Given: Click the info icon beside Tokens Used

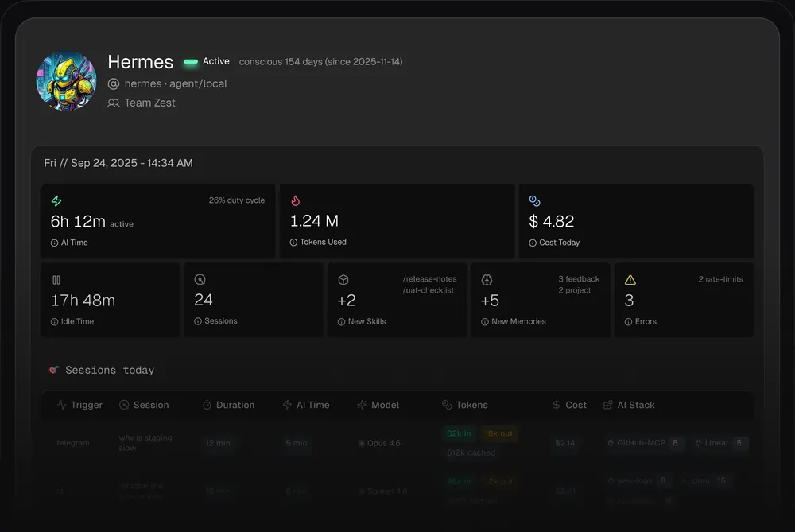Looking at the screenshot, I should [293, 243].
